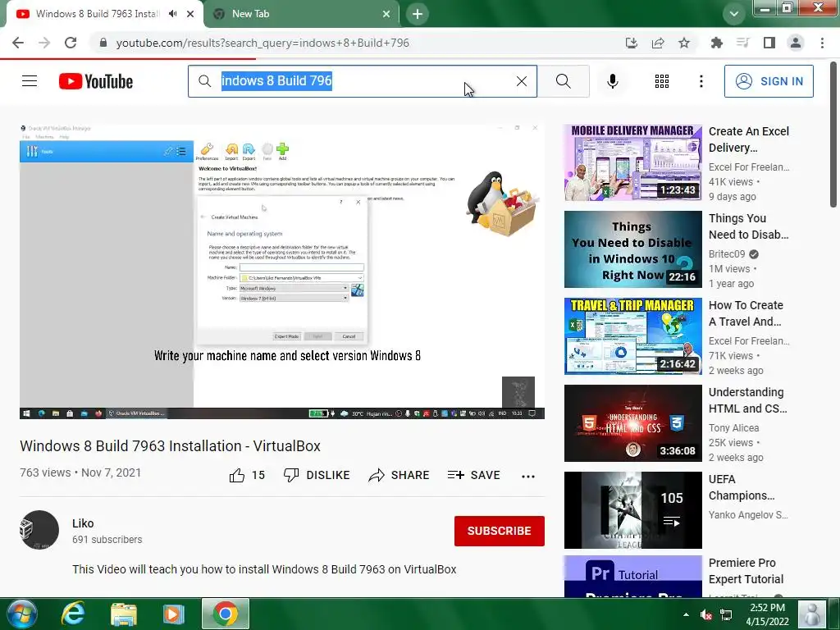Open the YouTube guide hamburger menu
Screen dimensions: 840x630
(30, 81)
